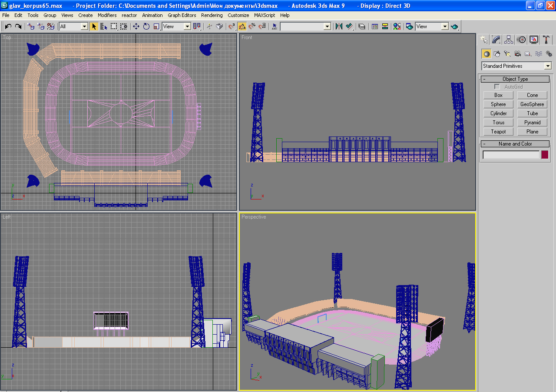Click the object name input field
This screenshot has width=556, height=392.
coord(511,155)
